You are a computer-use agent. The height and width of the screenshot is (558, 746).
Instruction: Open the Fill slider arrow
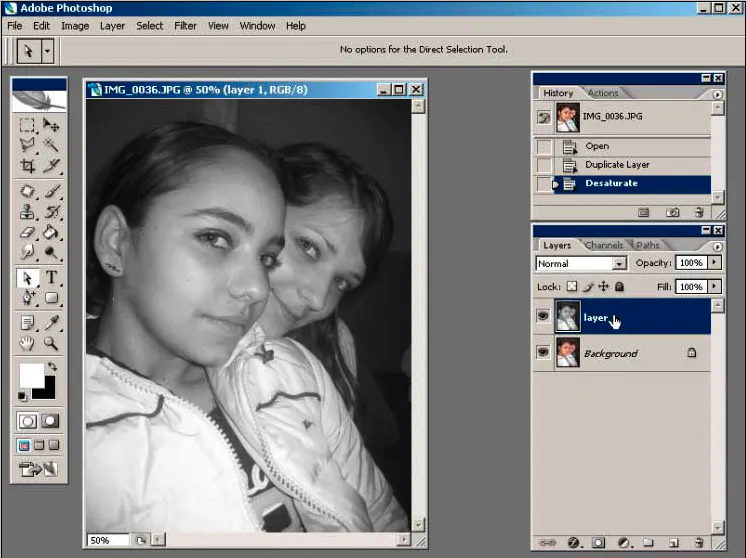714,286
